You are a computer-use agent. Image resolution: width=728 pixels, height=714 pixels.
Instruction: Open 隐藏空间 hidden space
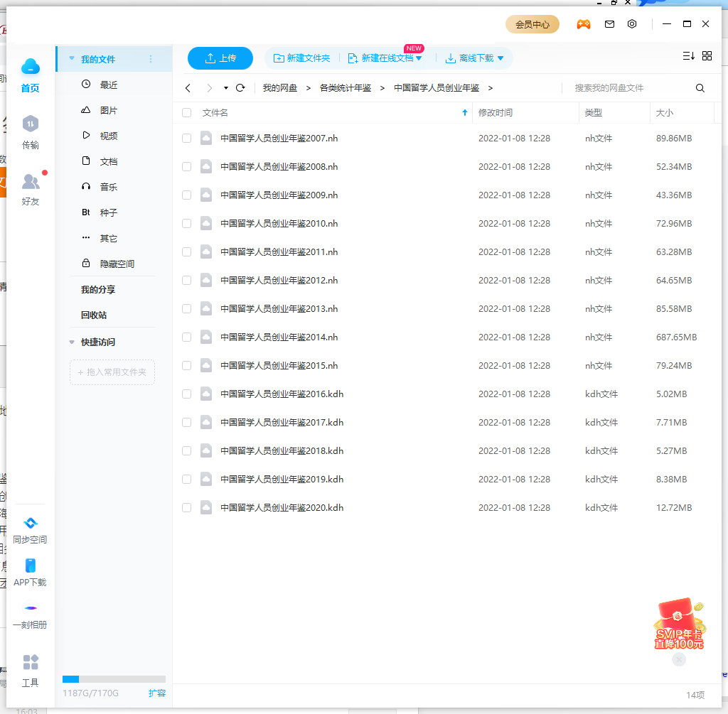117,264
